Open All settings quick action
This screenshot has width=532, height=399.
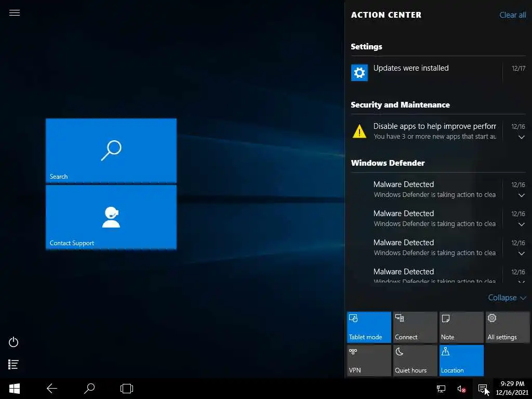coord(508,327)
